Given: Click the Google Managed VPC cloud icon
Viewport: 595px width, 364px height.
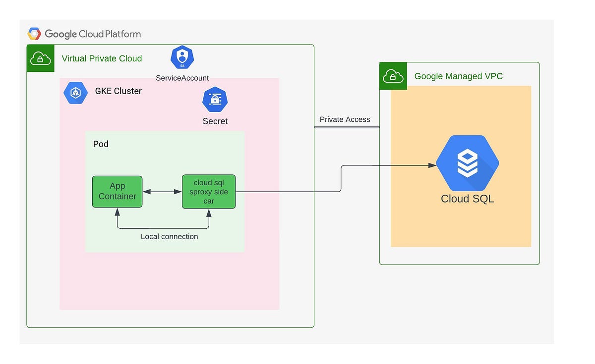Looking at the screenshot, I should coord(393,76).
